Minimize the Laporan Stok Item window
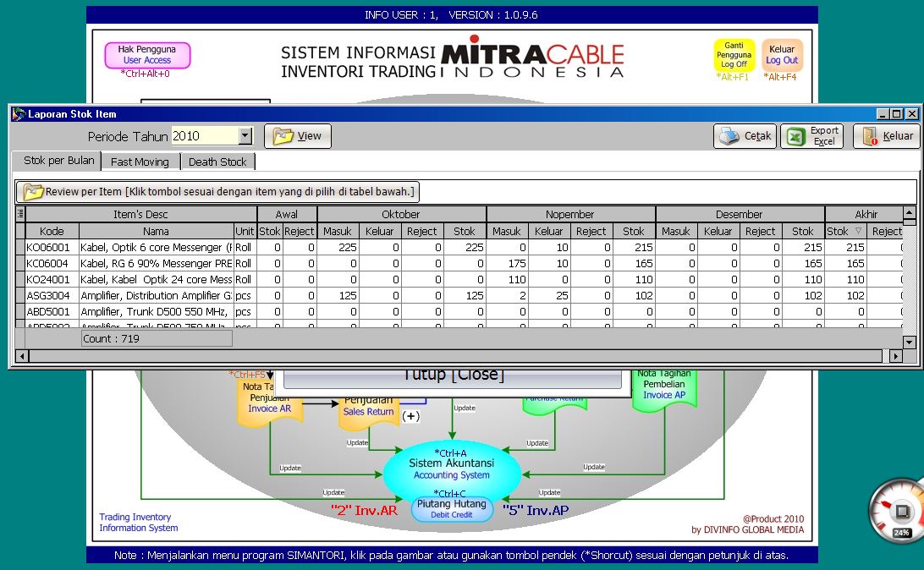This screenshot has width=924, height=570. [x=883, y=113]
